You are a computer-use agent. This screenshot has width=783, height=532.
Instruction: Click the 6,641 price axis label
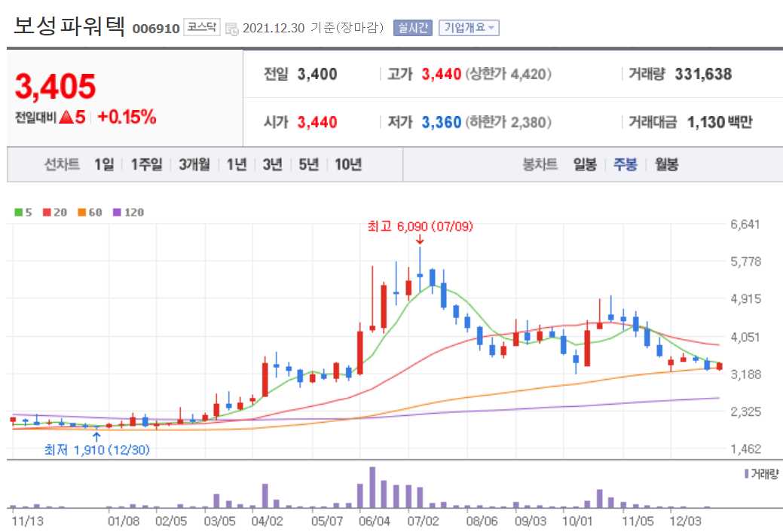745,225
